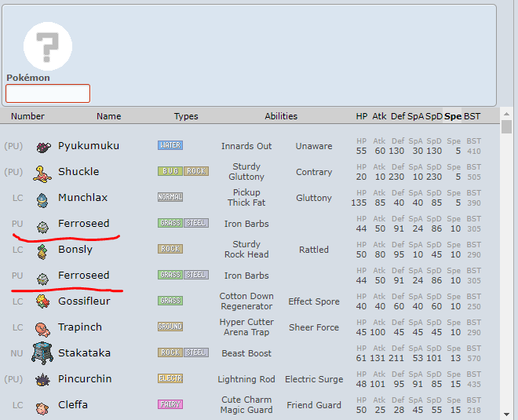
Task: Click Stakataka's Steel type badge
Action: [196, 352]
